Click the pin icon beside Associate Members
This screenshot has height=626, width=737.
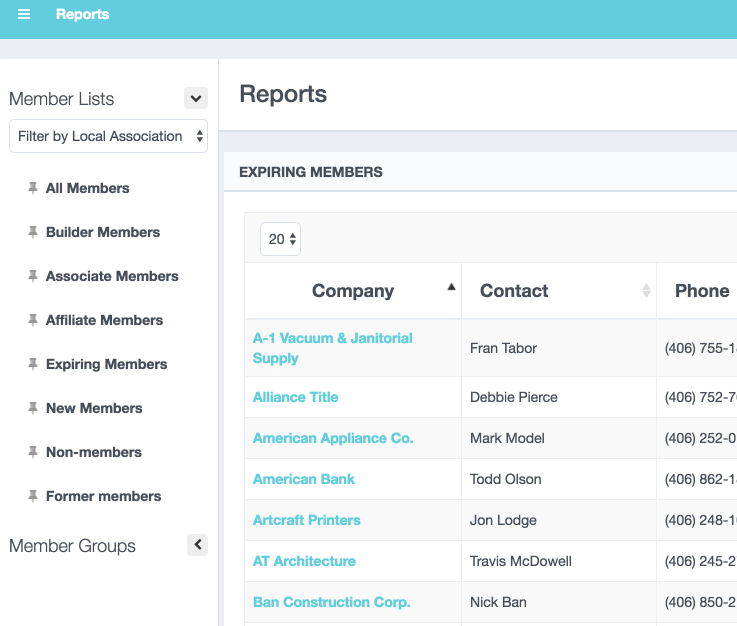click(x=32, y=276)
